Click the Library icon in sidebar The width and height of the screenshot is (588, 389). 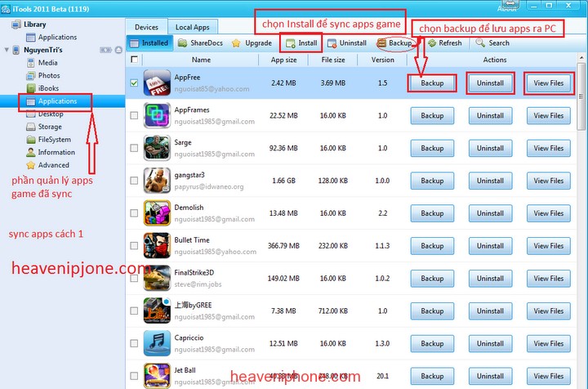click(x=16, y=25)
